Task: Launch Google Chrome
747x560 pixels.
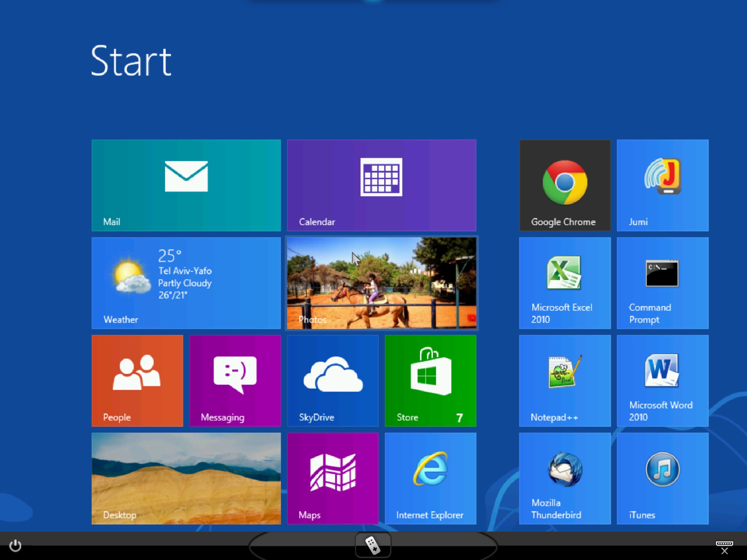Action: click(x=565, y=185)
